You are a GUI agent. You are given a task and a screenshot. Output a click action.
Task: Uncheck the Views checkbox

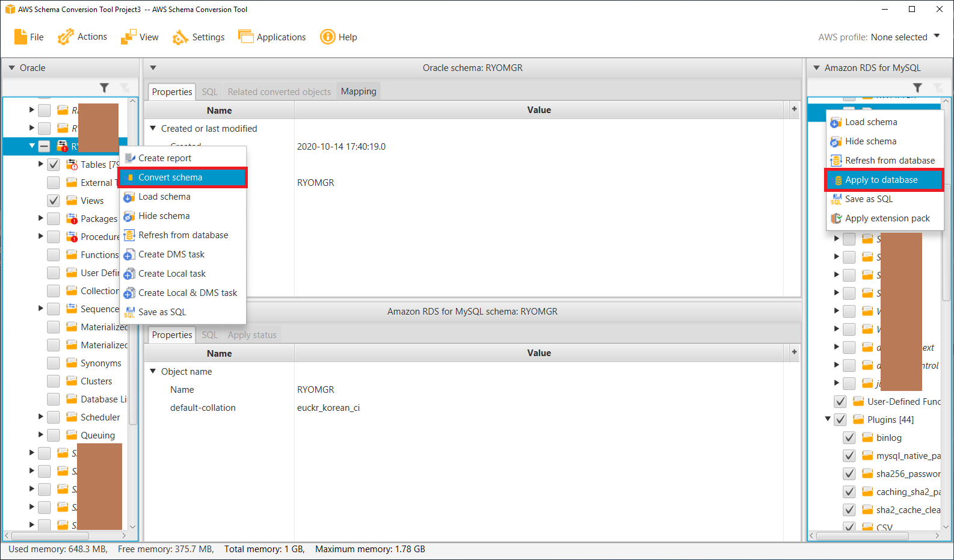click(54, 201)
